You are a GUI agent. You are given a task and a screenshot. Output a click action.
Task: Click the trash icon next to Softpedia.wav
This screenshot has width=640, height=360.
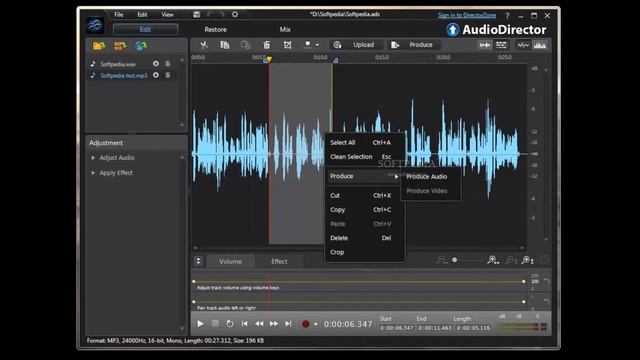pyautogui.click(x=168, y=64)
